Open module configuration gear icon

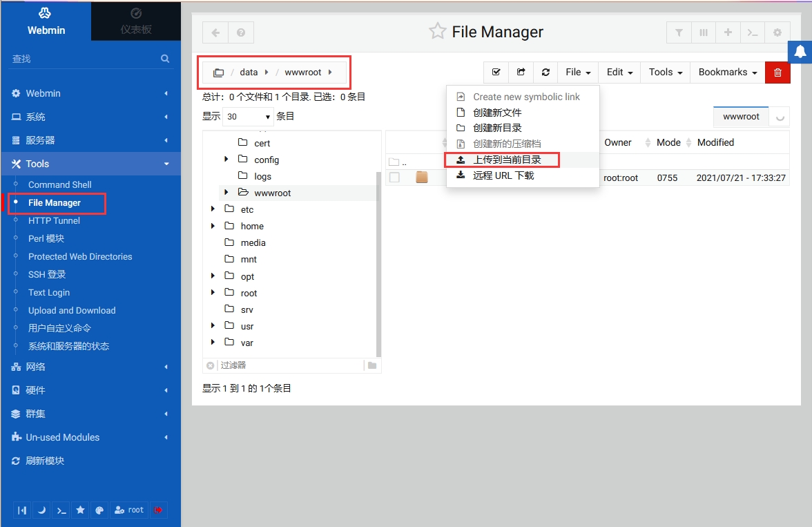[x=777, y=32]
